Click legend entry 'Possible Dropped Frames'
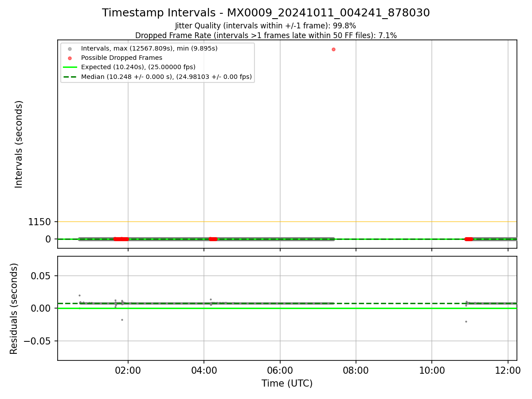This screenshot has width=532, height=399. 121,58
